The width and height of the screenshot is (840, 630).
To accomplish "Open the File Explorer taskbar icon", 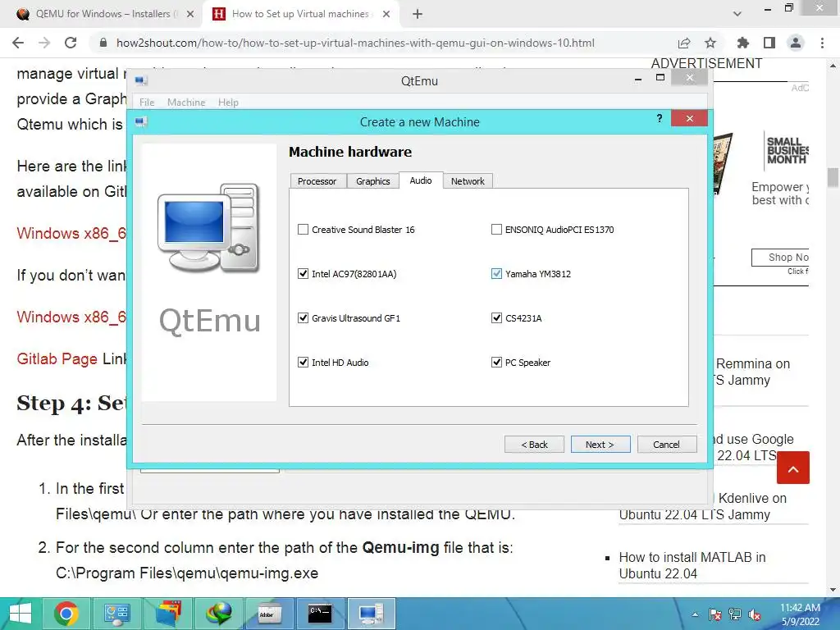I will click(x=168, y=614).
